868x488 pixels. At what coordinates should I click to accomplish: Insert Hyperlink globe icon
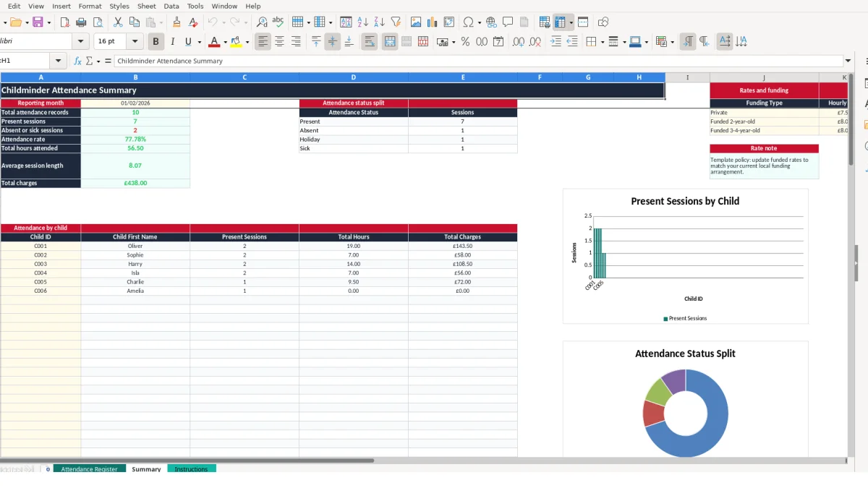pyautogui.click(x=491, y=22)
